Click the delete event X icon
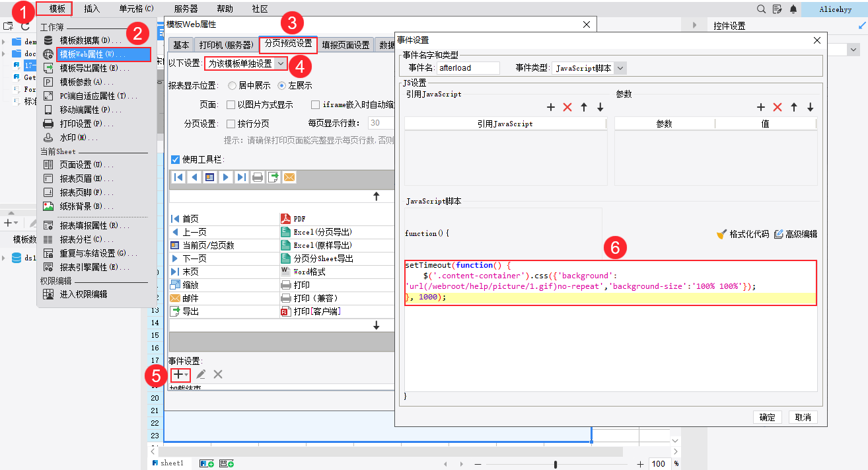Screen dimensions: 868x470 [218, 374]
